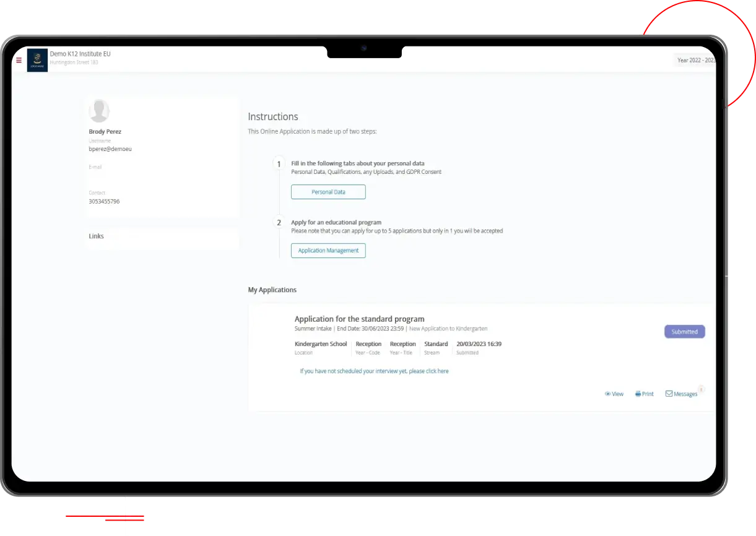Click "Huntington Street 183" address text
The width and height of the screenshot is (756, 536).
(x=74, y=63)
